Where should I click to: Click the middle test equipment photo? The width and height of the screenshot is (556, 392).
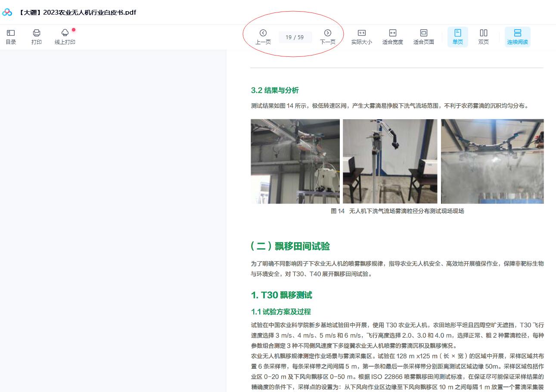(x=390, y=161)
